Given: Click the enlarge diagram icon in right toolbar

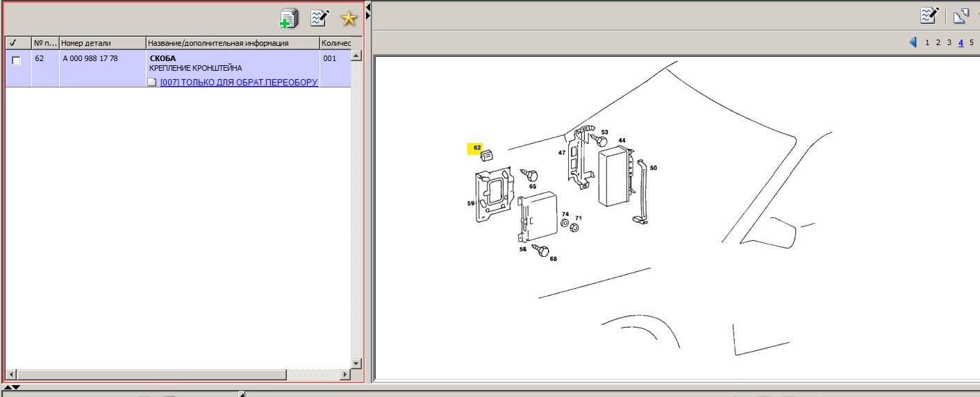Looking at the screenshot, I should pos(961,16).
